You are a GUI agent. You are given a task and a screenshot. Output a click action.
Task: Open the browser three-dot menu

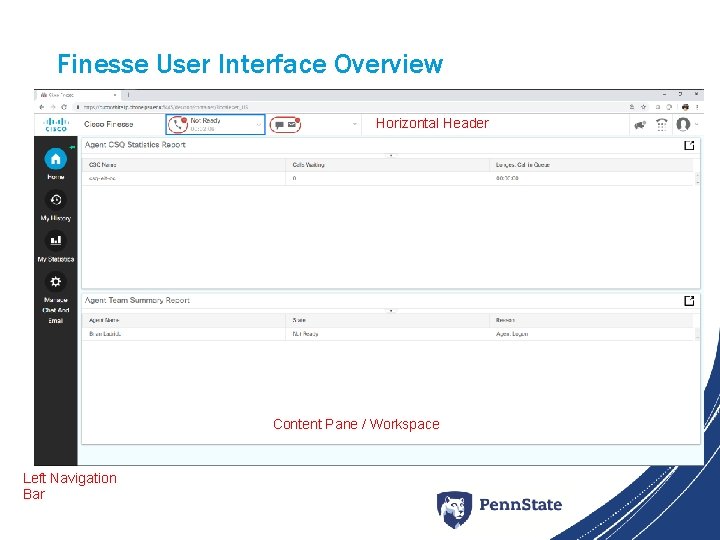(x=697, y=107)
